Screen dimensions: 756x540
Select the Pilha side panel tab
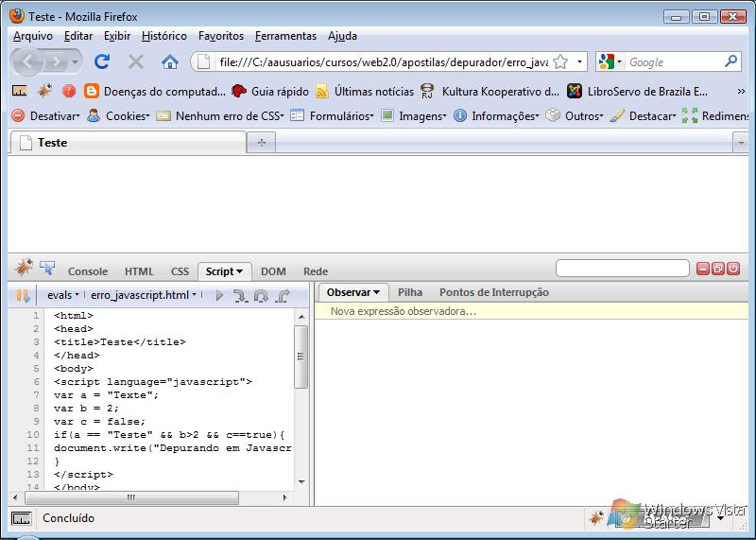pos(410,292)
